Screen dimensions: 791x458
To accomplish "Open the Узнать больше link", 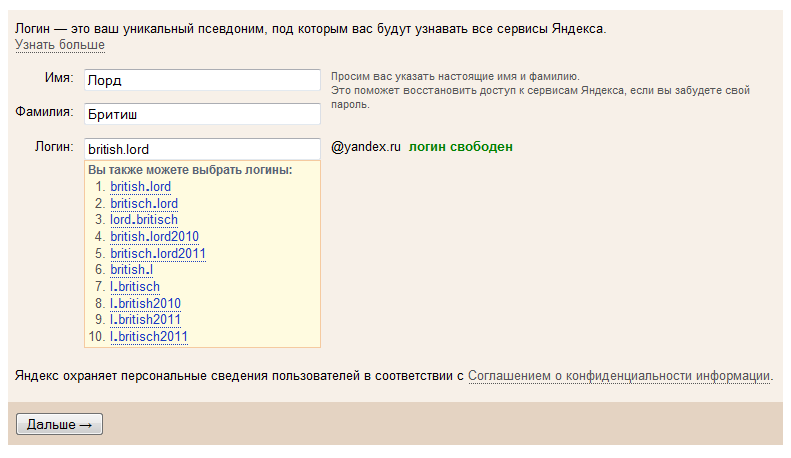I will (59, 45).
